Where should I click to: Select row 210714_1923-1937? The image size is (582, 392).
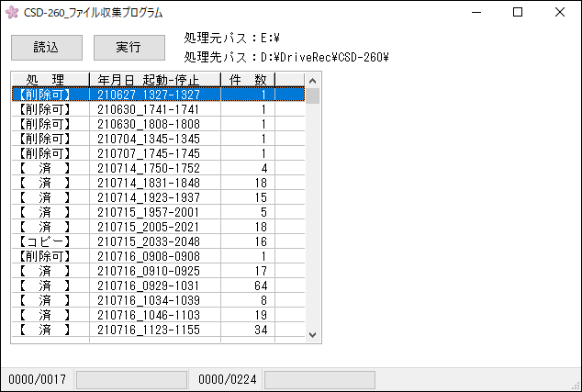(159, 197)
